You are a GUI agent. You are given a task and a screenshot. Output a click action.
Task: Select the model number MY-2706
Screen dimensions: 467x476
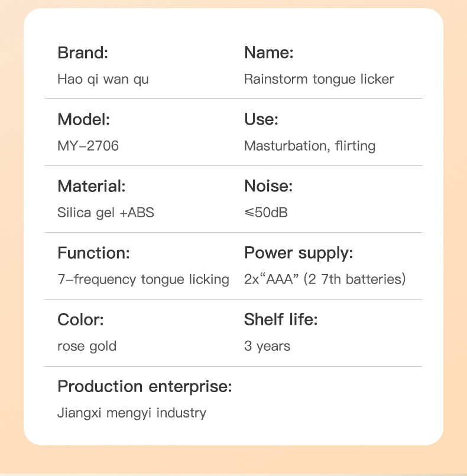(88, 146)
